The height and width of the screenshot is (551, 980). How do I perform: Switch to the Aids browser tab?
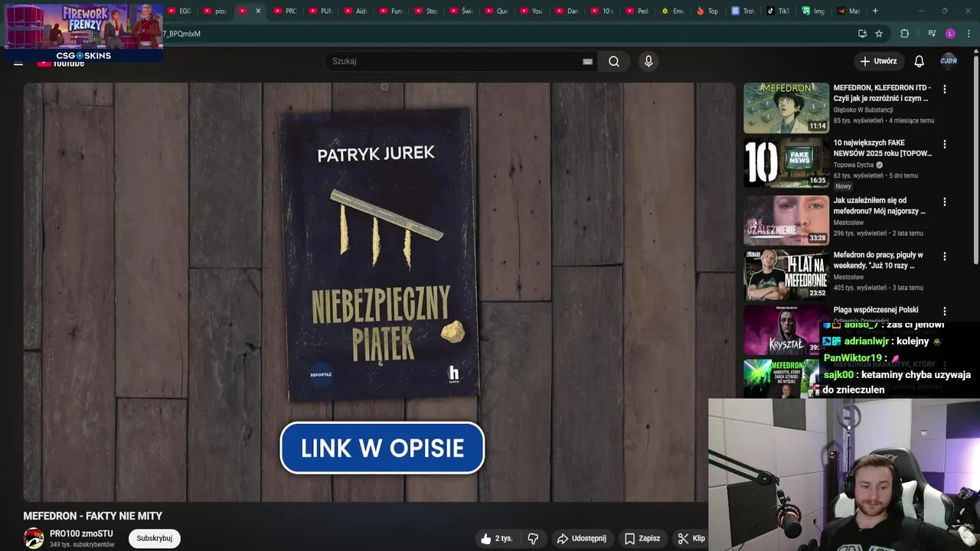click(355, 11)
